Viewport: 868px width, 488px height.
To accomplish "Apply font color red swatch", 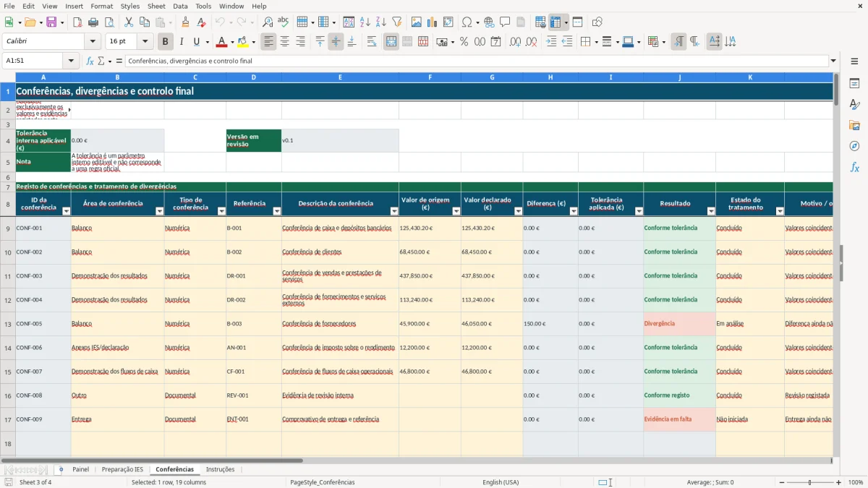I will click(x=221, y=42).
